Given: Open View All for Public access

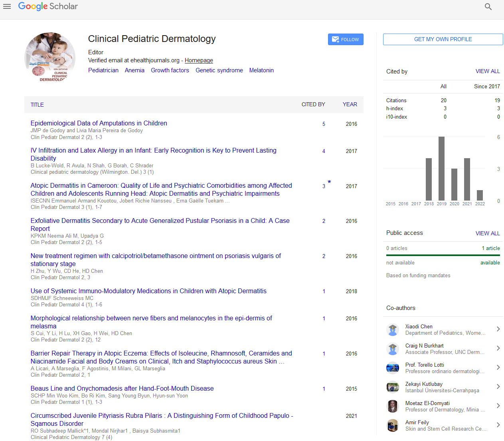Looking at the screenshot, I should click(x=487, y=233).
